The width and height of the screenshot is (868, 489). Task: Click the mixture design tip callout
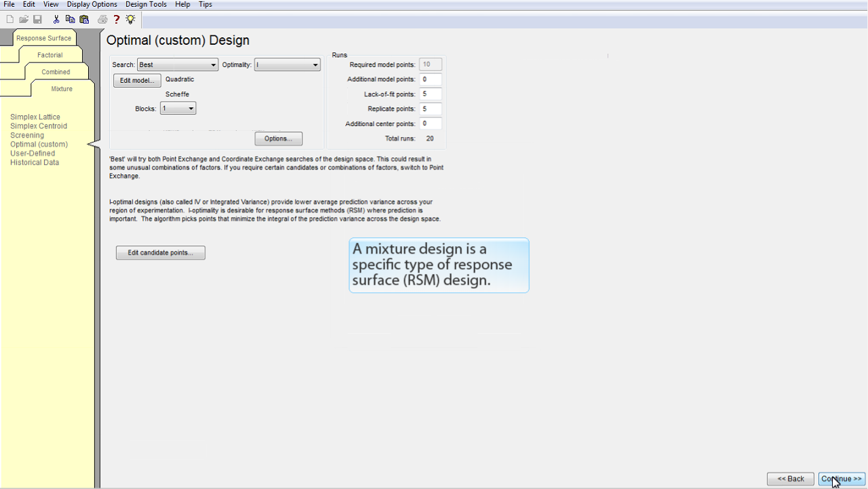(439, 265)
